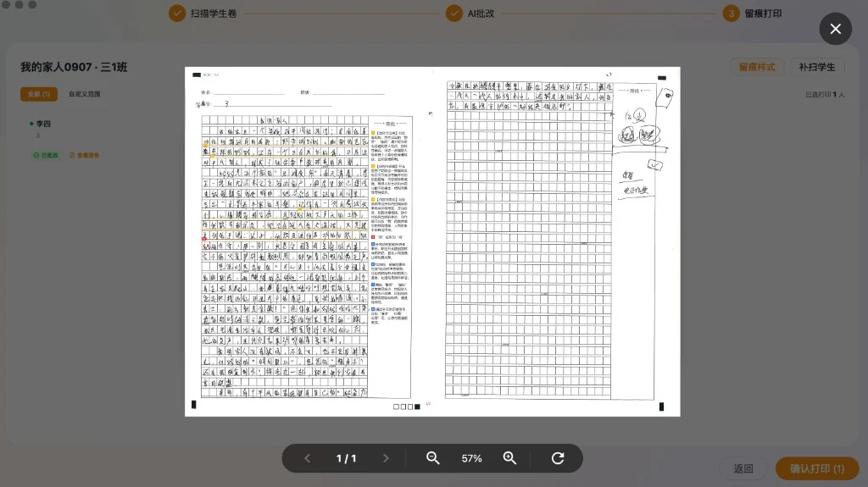Click the AI批改 step checkmark icon
Image resolution: width=868 pixels, height=487 pixels.
click(x=454, y=14)
